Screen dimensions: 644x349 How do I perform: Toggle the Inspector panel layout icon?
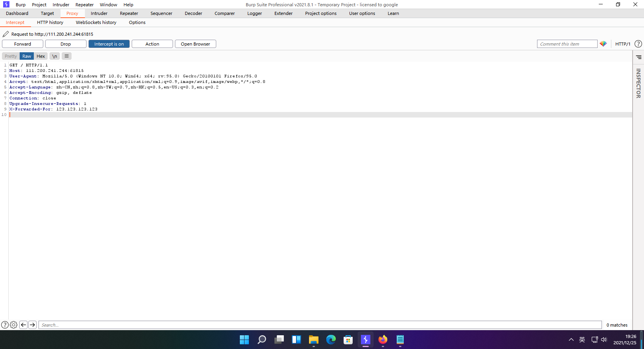(638, 57)
